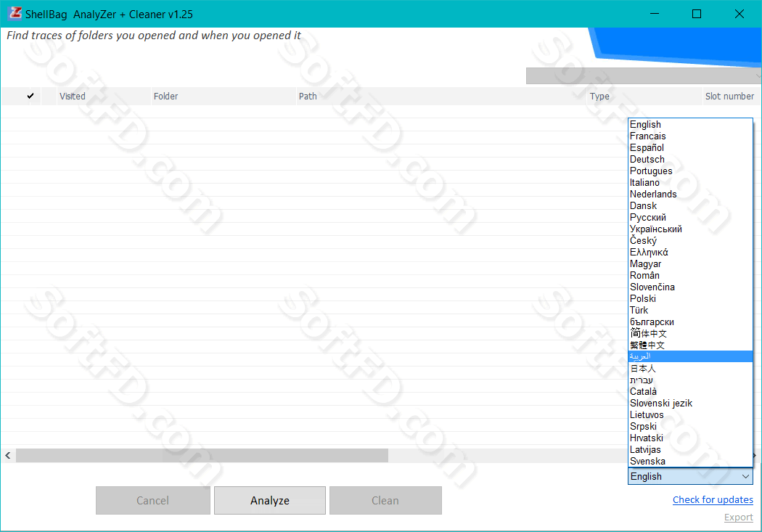
Task: Select Italiano language
Action: coord(690,183)
